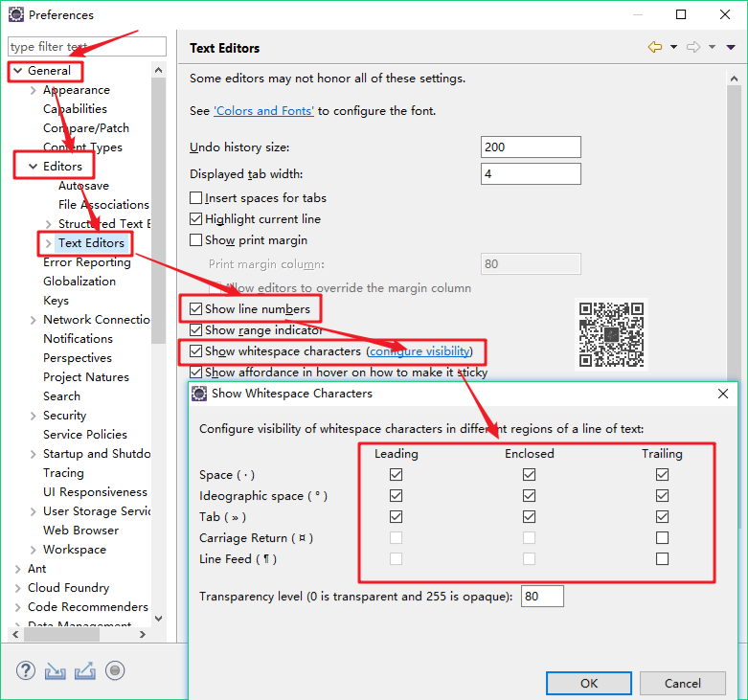
Task: Open the preferences page view menu arrow
Action: pyautogui.click(x=731, y=47)
